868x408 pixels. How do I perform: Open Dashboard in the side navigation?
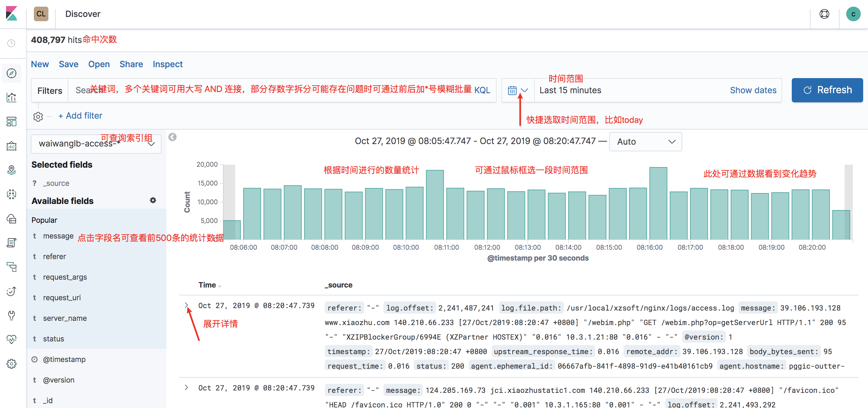click(x=11, y=122)
